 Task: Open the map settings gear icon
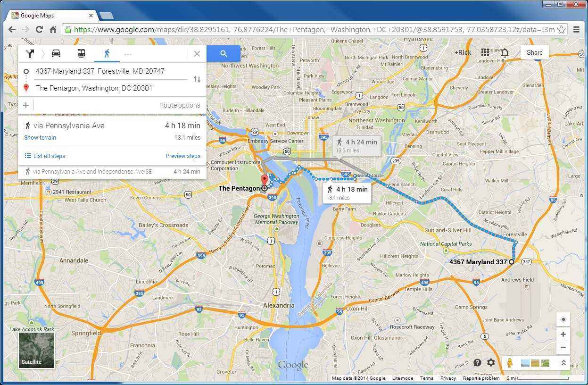[491, 362]
